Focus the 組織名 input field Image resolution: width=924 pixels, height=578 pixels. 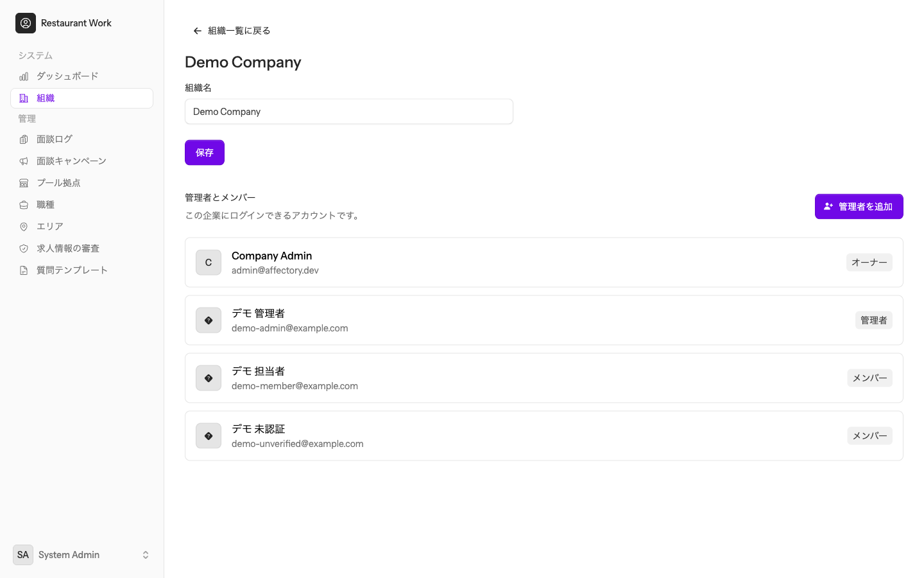pos(349,112)
